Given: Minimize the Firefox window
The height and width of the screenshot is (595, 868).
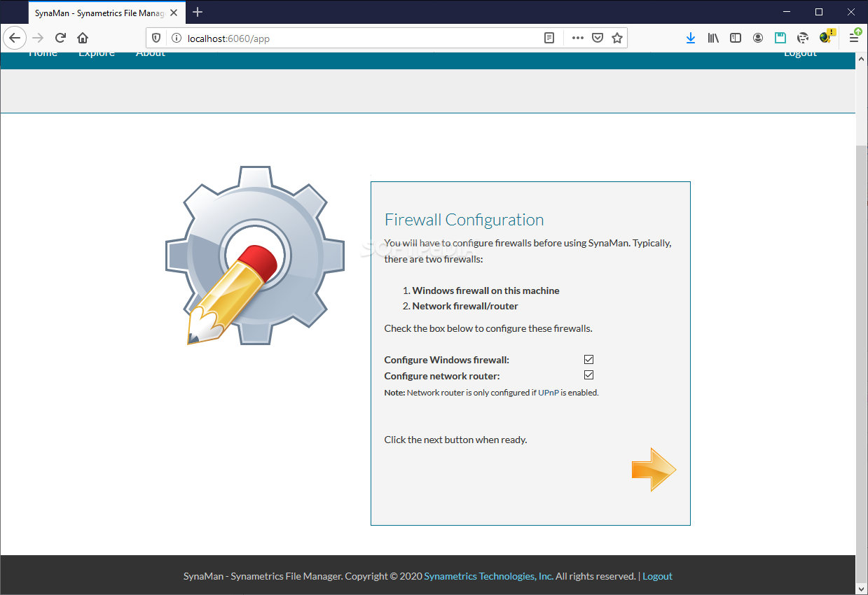Looking at the screenshot, I should pos(786,12).
